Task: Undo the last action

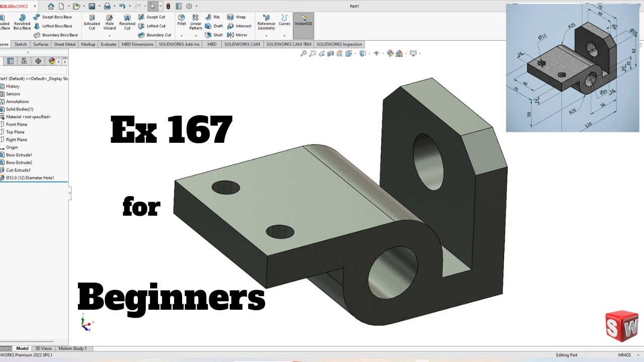Action: pos(122,7)
